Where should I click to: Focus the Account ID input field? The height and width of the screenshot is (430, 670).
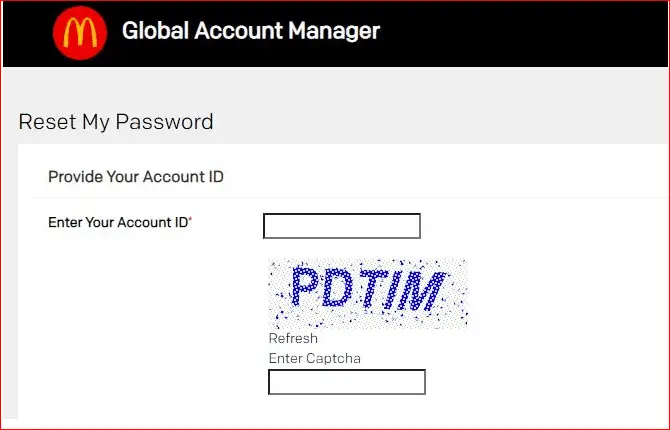pos(342,226)
